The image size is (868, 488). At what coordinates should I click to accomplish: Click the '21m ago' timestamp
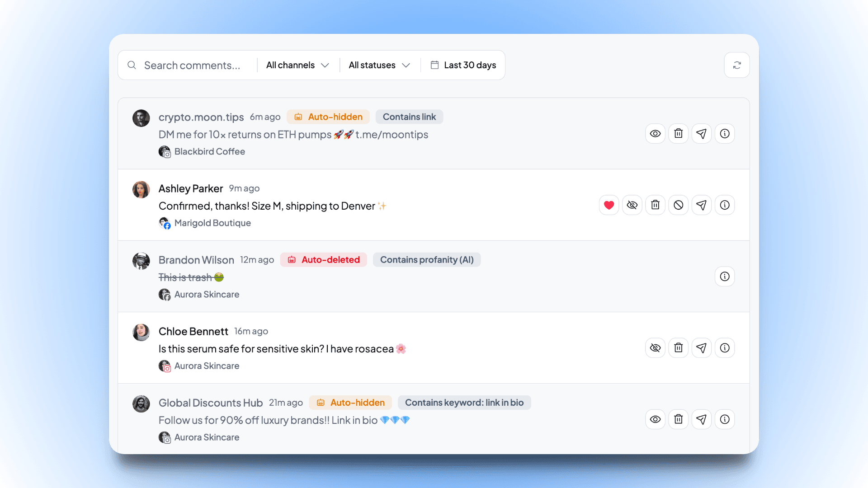[286, 403]
